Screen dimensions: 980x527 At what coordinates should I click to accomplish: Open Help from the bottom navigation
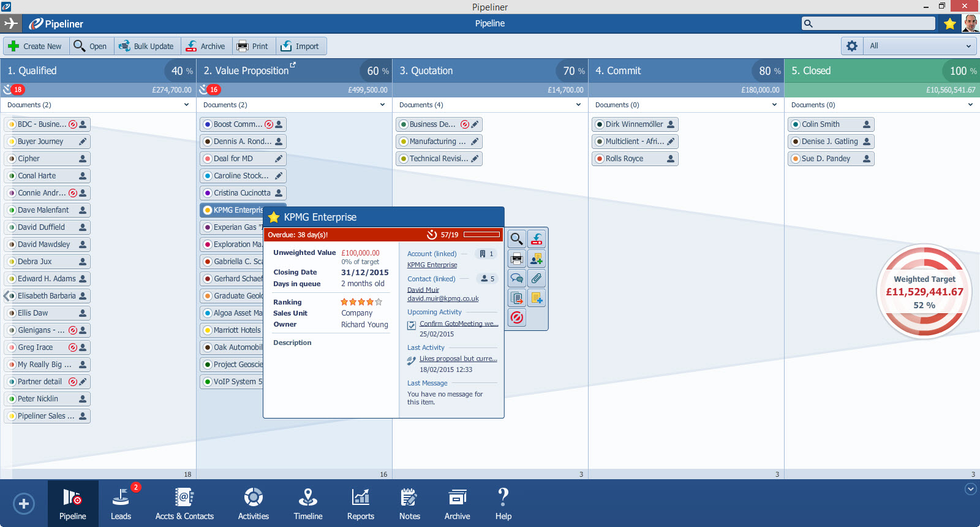[503, 504]
